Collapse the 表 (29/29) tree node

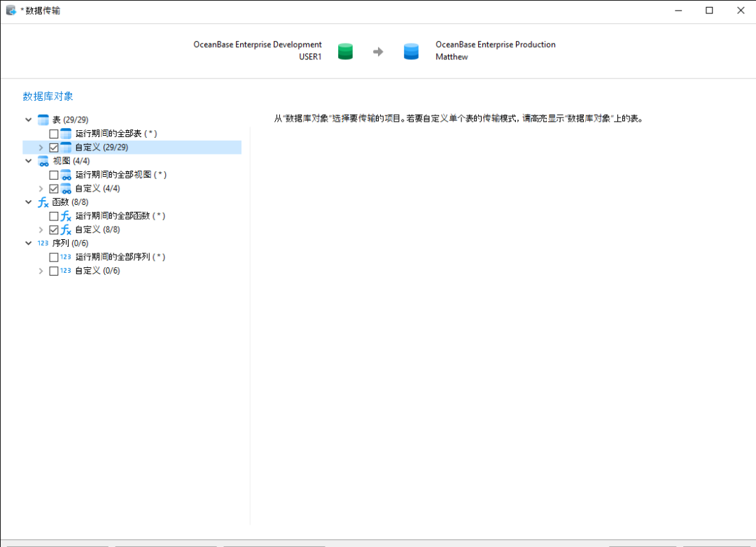click(x=29, y=120)
